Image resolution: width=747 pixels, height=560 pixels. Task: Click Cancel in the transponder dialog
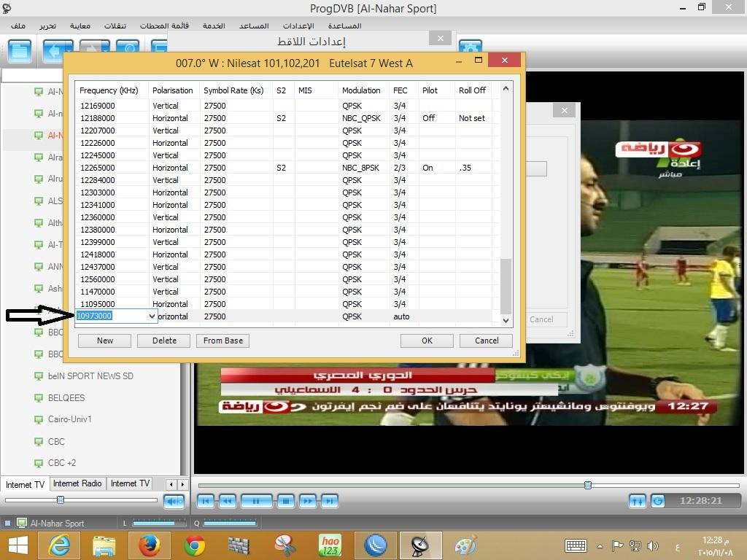487,341
